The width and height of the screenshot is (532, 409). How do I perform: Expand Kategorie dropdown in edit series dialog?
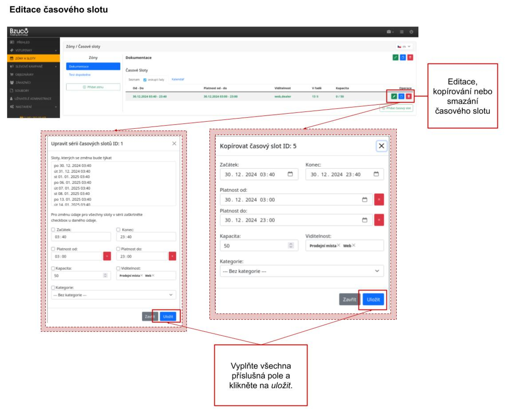113,295
